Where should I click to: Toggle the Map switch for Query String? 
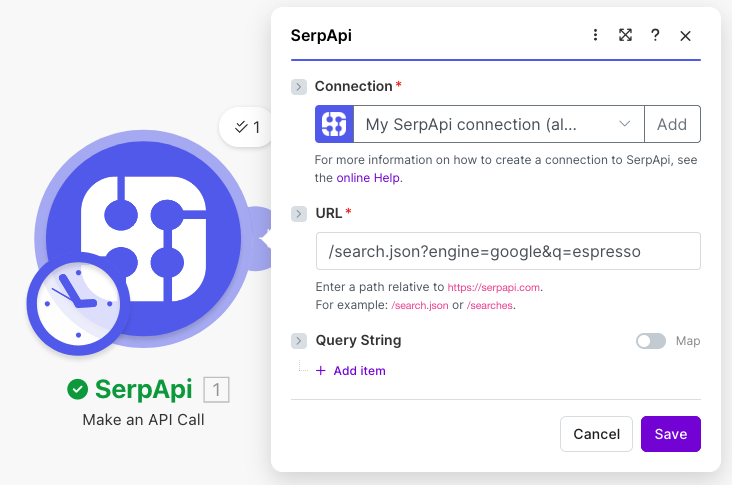coord(651,341)
